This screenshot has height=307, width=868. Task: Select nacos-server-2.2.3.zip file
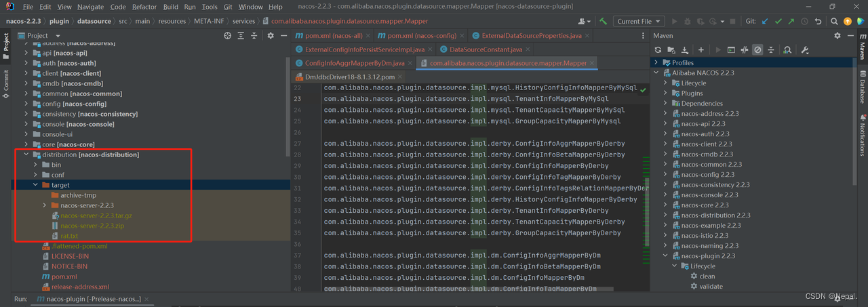92,226
